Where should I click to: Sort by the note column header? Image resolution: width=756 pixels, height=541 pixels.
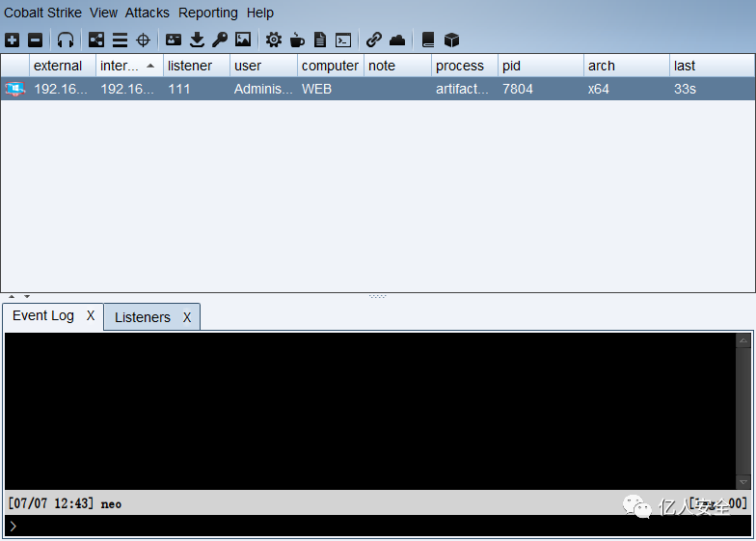point(397,66)
